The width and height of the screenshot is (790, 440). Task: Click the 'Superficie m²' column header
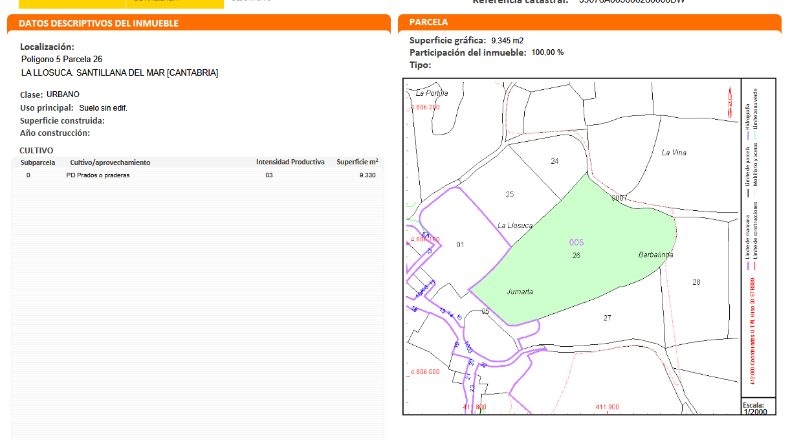[x=357, y=162]
